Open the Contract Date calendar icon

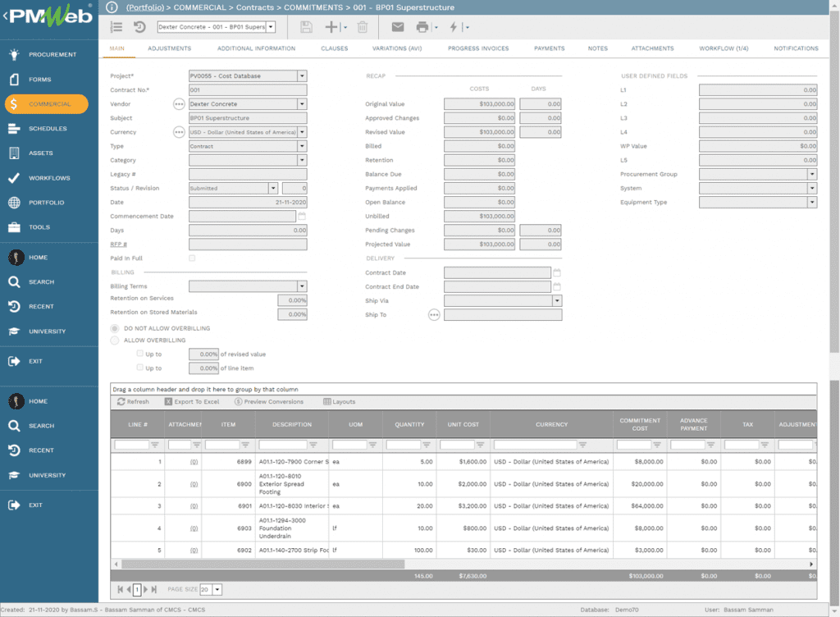pos(557,272)
